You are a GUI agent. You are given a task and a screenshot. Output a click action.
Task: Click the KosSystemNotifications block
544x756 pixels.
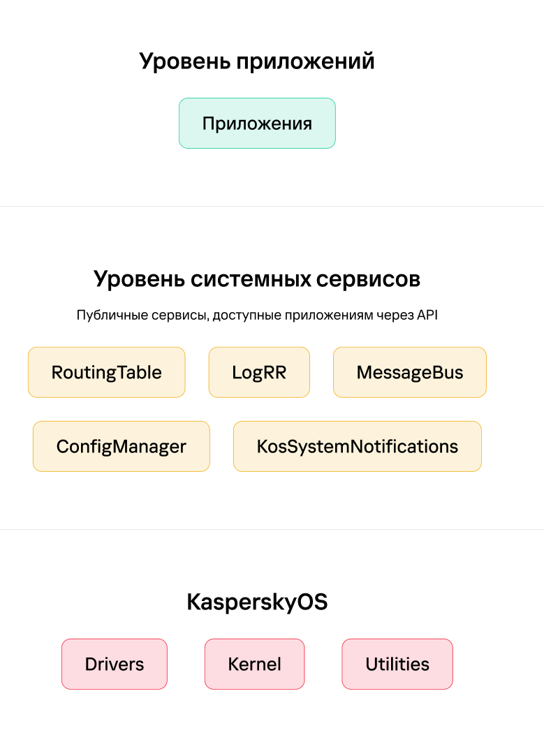tap(358, 446)
